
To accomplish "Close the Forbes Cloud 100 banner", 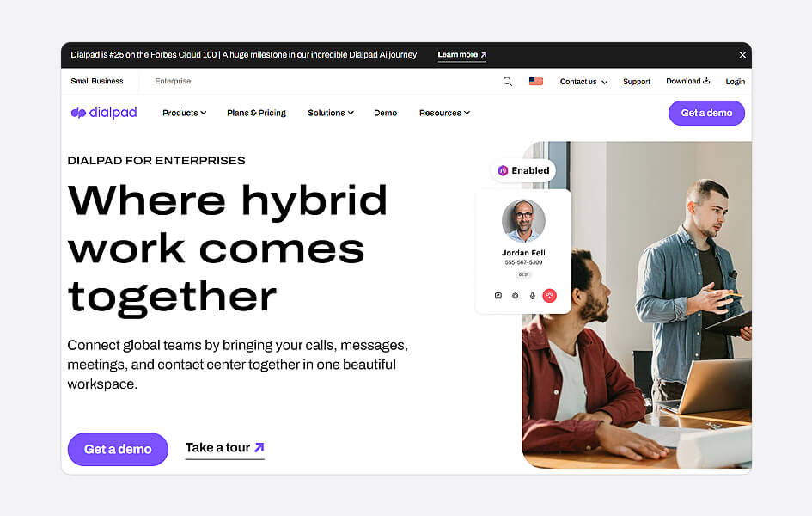I will [x=742, y=55].
